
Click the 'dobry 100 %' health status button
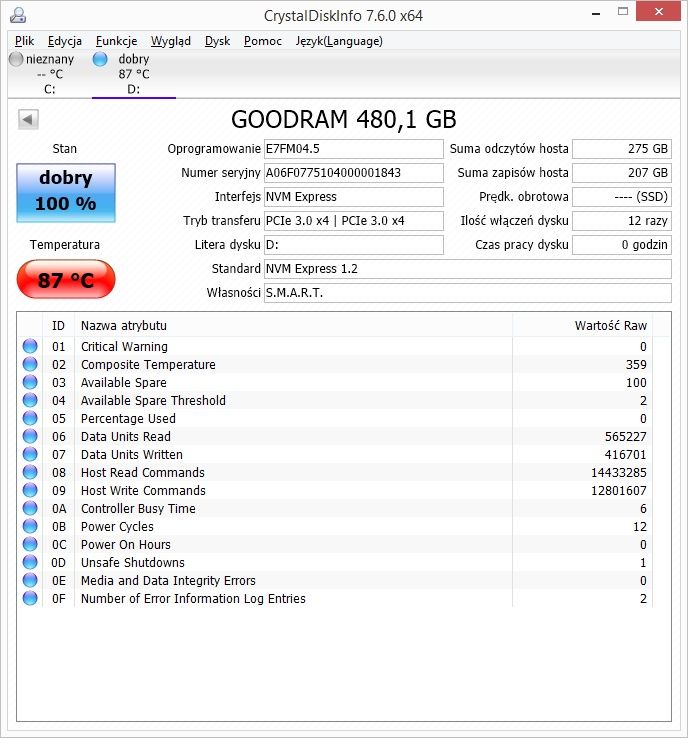click(x=66, y=193)
